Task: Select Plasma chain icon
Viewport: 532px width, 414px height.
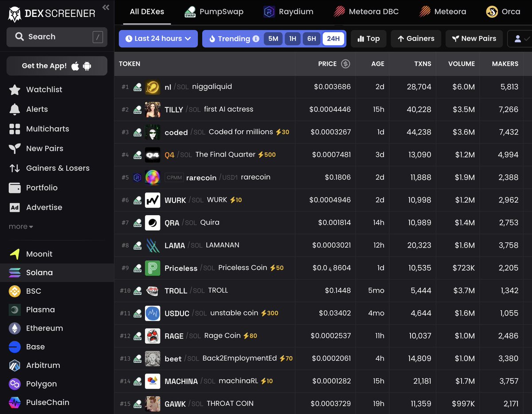Action: (15, 310)
